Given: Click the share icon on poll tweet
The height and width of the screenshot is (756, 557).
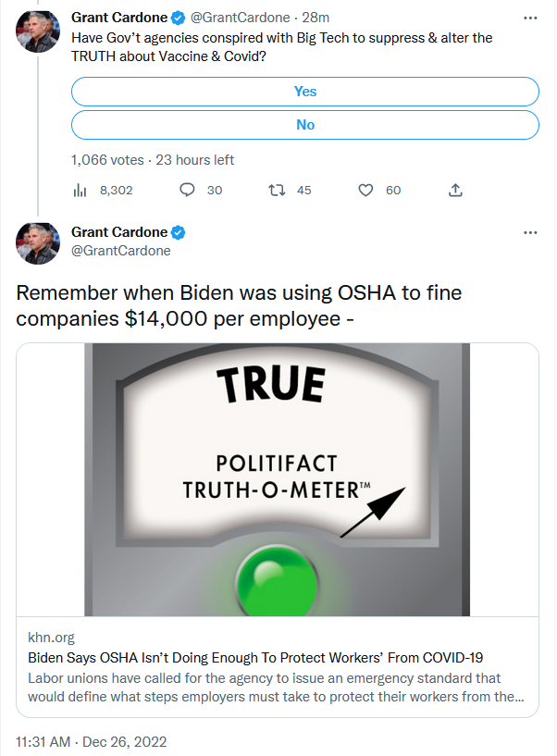Looking at the screenshot, I should click(x=454, y=190).
